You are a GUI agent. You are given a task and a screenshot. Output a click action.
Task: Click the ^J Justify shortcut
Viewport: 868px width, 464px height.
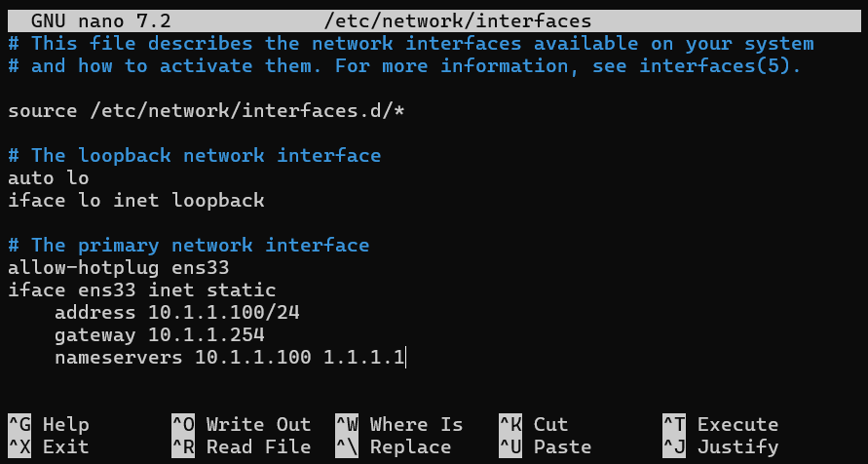click(x=720, y=446)
